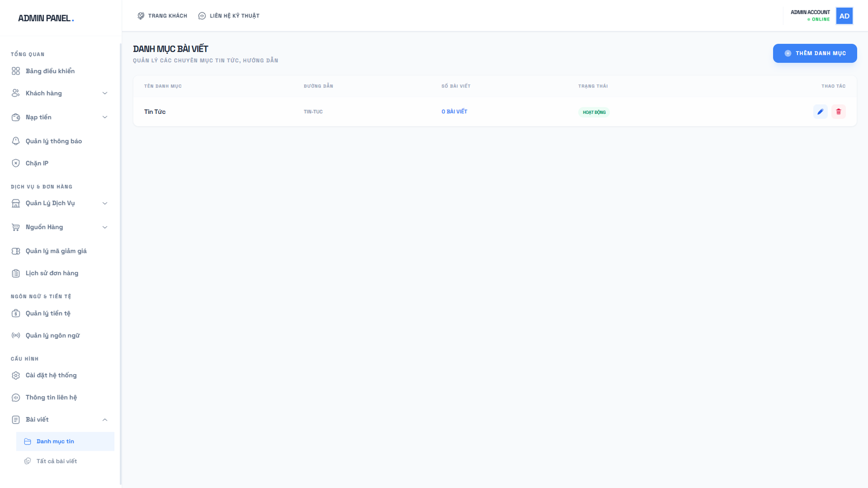Open Liên Hệ Kỹ Thuật
Image resolution: width=868 pixels, height=488 pixels.
pyautogui.click(x=229, y=16)
